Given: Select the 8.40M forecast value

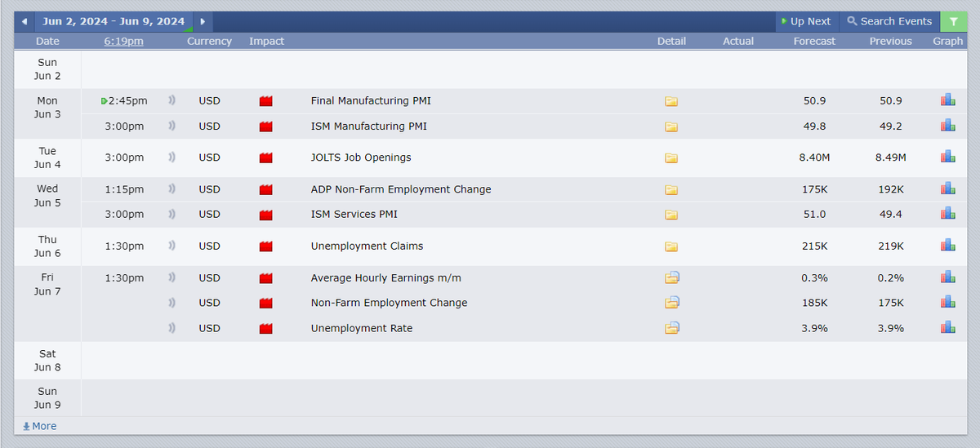Looking at the screenshot, I should click(815, 157).
